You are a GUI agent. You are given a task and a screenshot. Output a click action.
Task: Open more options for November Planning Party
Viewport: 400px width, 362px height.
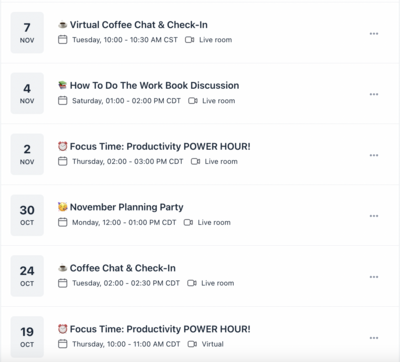[374, 216]
